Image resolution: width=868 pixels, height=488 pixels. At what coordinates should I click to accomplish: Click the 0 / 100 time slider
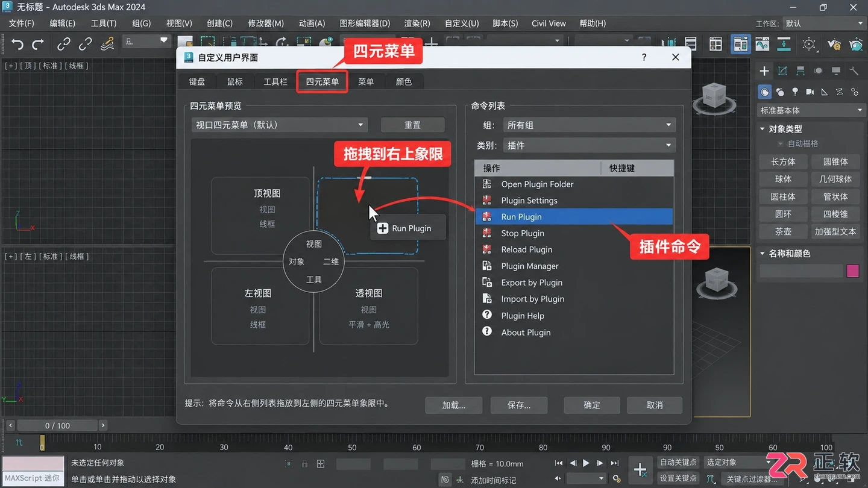pyautogui.click(x=57, y=425)
